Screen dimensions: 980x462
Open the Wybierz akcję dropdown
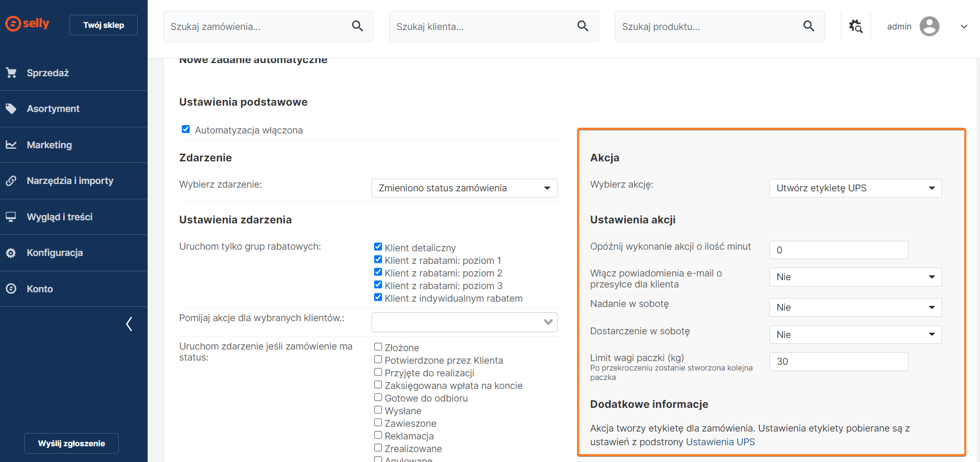click(855, 188)
